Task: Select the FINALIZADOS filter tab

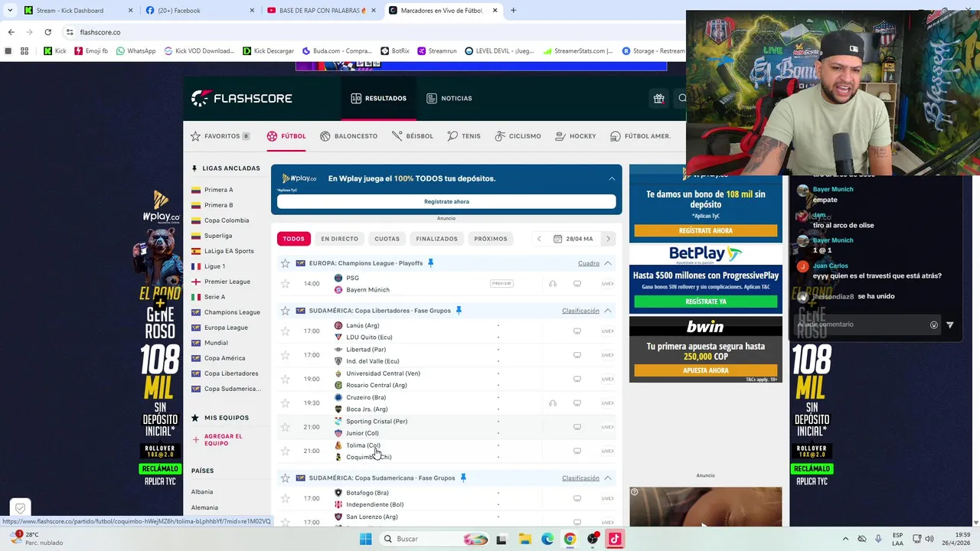Action: 436,239
